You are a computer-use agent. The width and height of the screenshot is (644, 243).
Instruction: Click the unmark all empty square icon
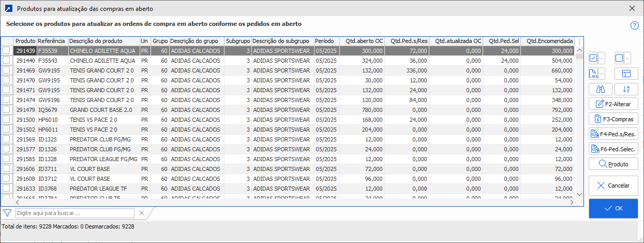(x=619, y=58)
